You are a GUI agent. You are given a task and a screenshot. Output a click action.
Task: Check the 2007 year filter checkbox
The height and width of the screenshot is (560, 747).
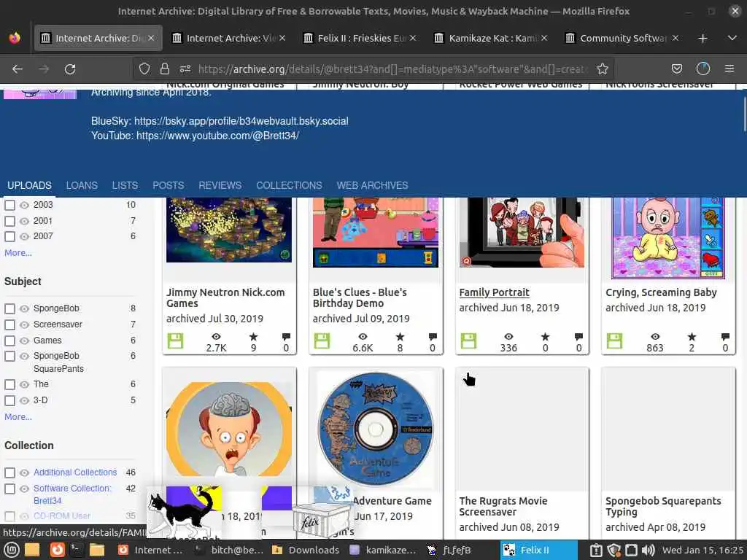9,236
